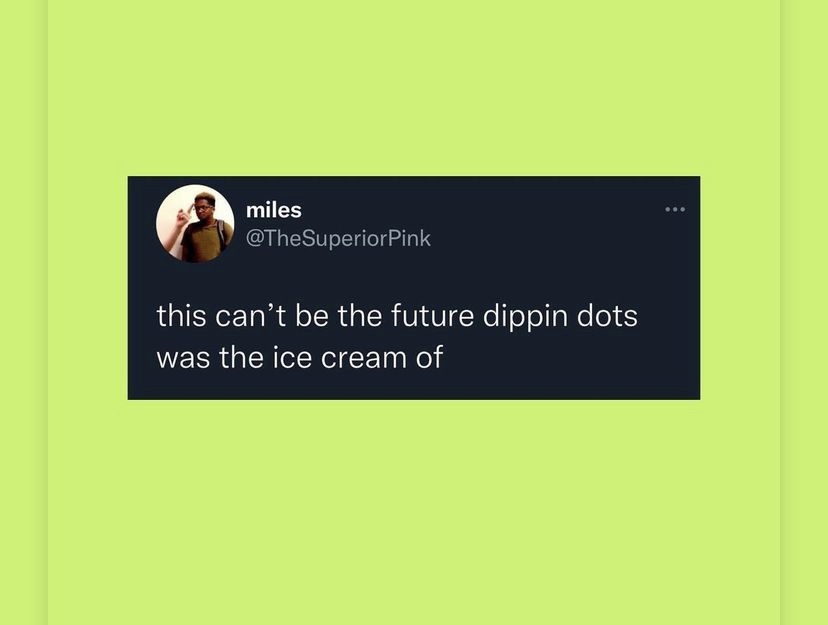Screen dimensions: 828x625
Task: Click the word "this" starting the tweet
Action: 181,316
